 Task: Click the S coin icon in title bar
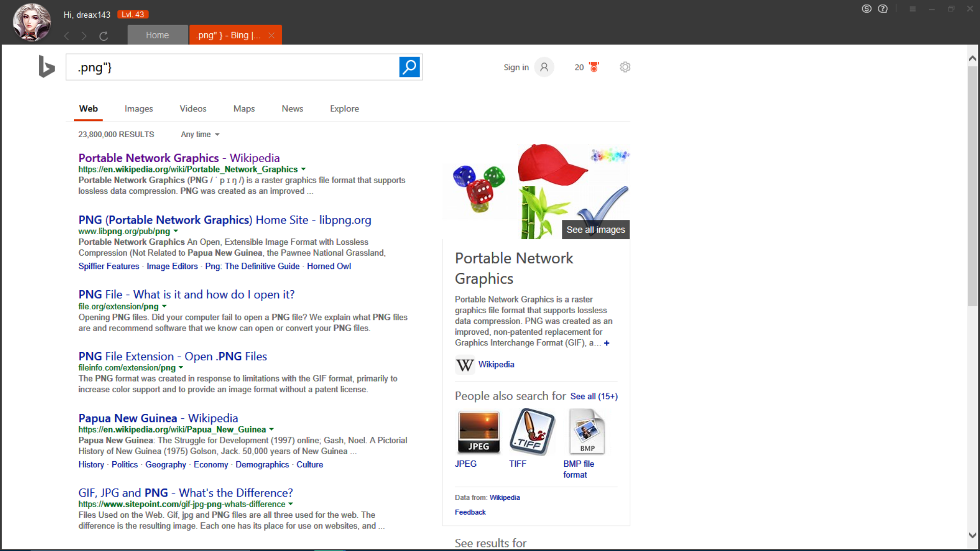pyautogui.click(x=866, y=9)
